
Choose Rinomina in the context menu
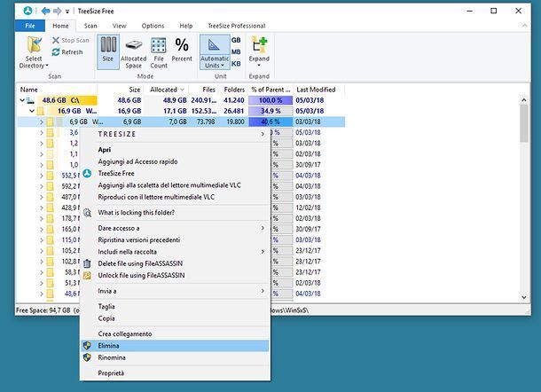click(175, 357)
